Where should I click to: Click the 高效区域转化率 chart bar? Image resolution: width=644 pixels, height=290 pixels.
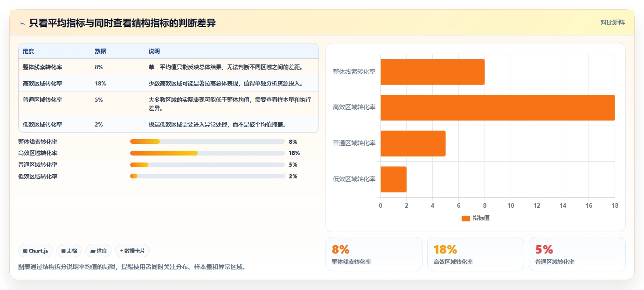[498, 108]
